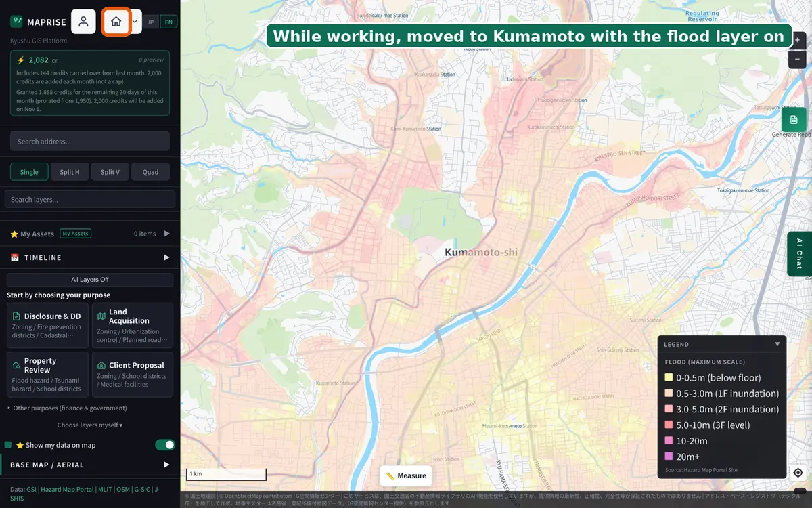The width and height of the screenshot is (812, 508).
Task: Open the OSM data source link
Action: click(123, 489)
